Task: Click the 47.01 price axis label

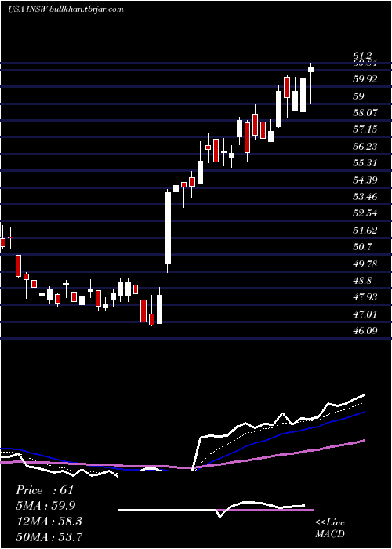Action: (x=365, y=314)
